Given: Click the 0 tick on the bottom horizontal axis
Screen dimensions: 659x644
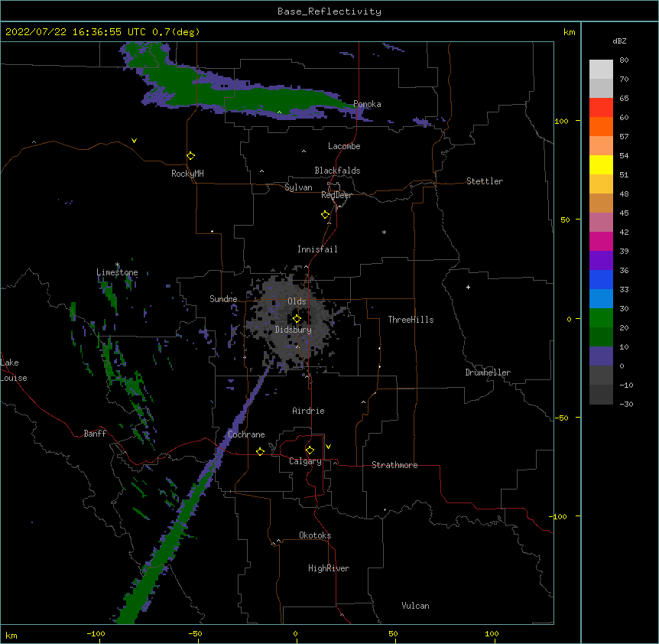Looking at the screenshot, I should coord(295,633).
